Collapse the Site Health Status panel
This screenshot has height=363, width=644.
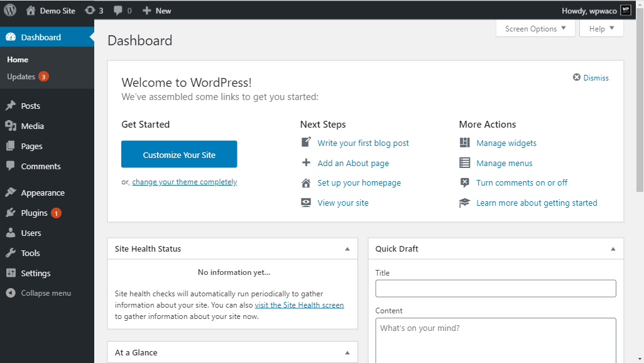pos(347,249)
